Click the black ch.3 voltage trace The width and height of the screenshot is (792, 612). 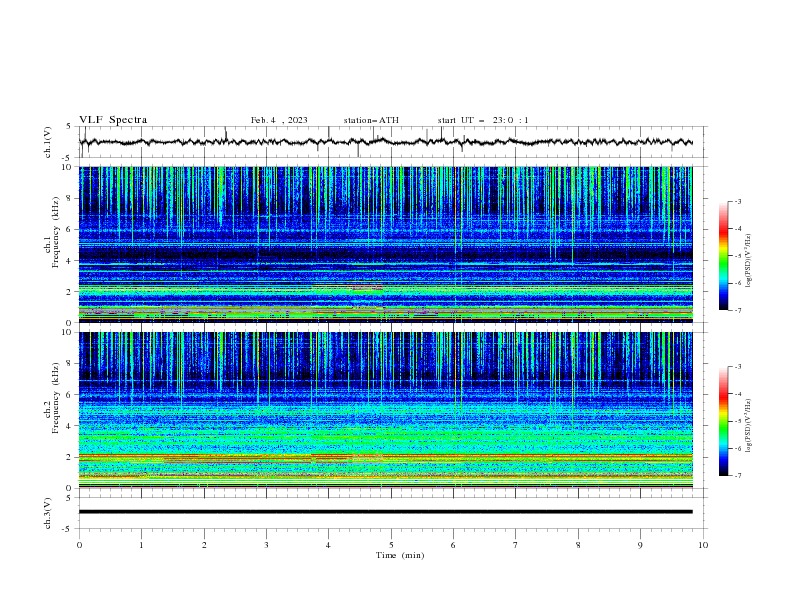point(385,512)
